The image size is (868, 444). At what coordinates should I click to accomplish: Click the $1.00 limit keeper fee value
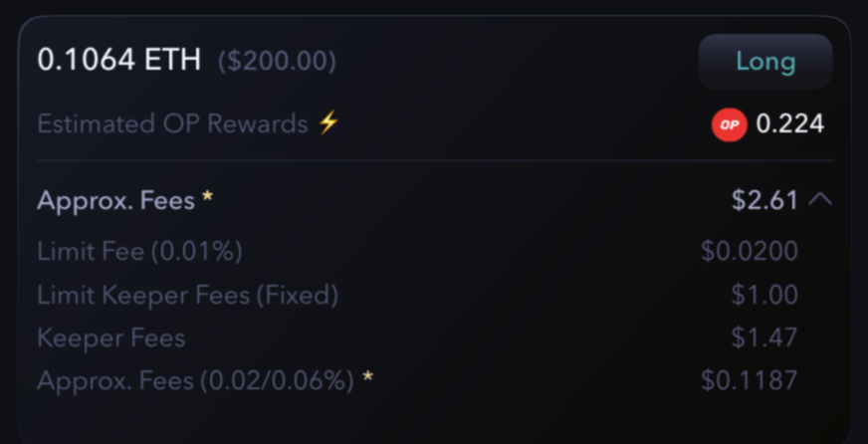pos(763,295)
